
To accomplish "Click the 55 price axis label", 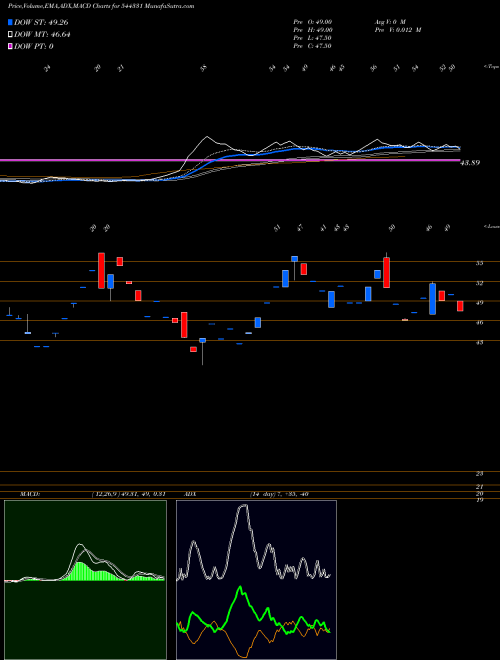I will pos(479,263).
